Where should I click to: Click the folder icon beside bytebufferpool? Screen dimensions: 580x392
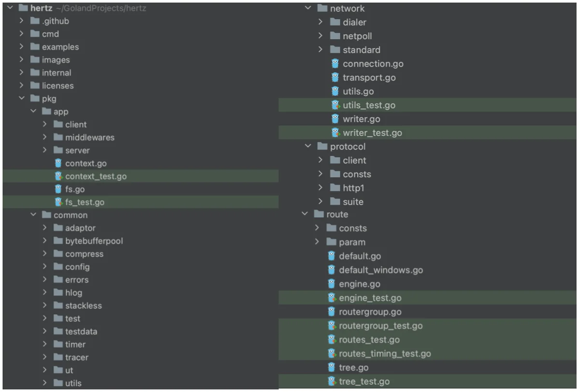tap(58, 241)
